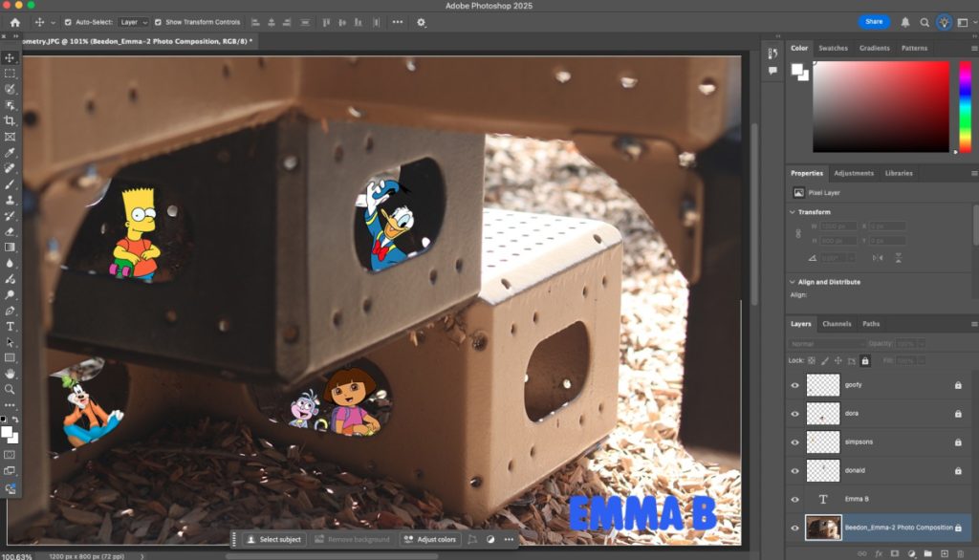Viewport: 979px width, 560px height.
Task: Pick the Horizontal Type tool
Action: click(x=11, y=326)
